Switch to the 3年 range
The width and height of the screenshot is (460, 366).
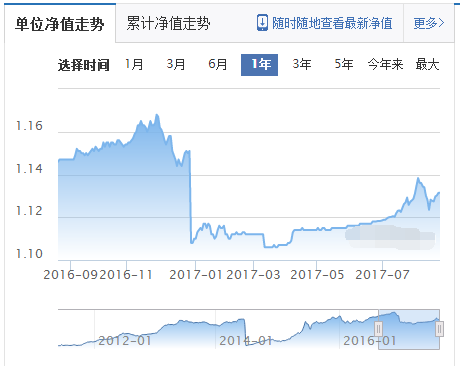coord(302,64)
